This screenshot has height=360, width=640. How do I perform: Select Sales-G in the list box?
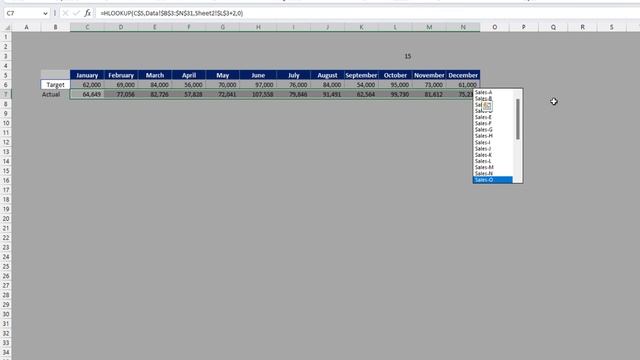coord(483,130)
